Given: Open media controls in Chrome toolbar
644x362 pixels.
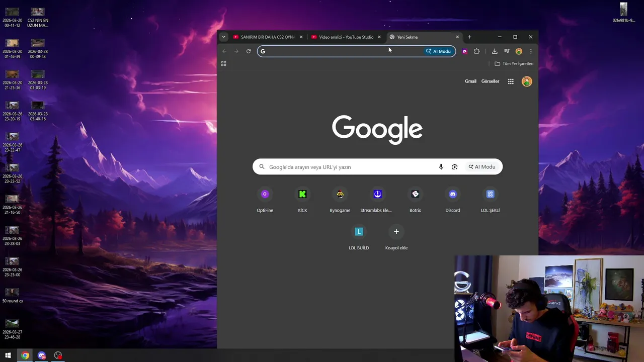Looking at the screenshot, I should [507, 51].
